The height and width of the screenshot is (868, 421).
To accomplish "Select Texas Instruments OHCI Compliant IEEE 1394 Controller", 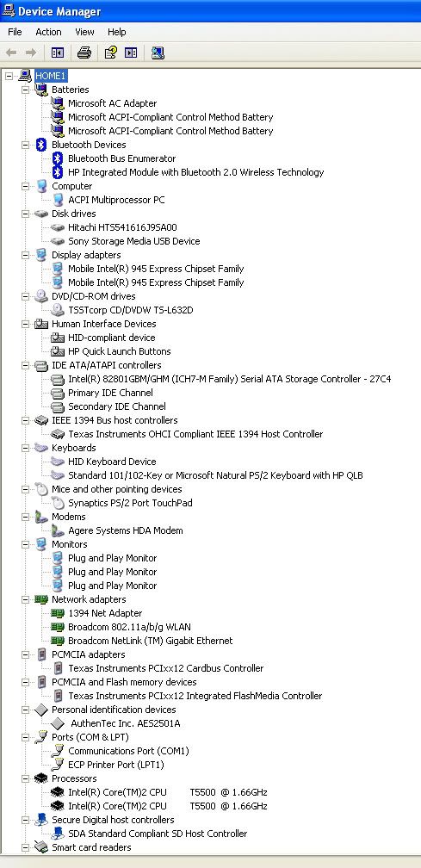I will 195,434.
